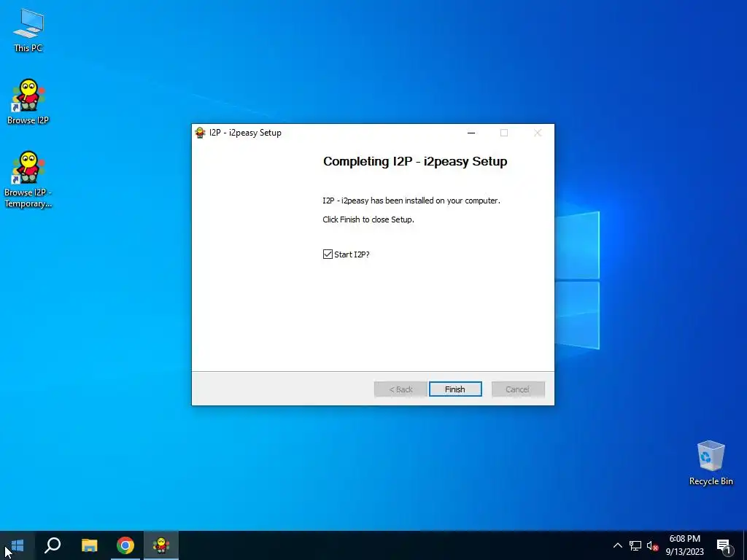Click the greyed-out Cancel button
The image size is (747, 560).
click(x=518, y=389)
